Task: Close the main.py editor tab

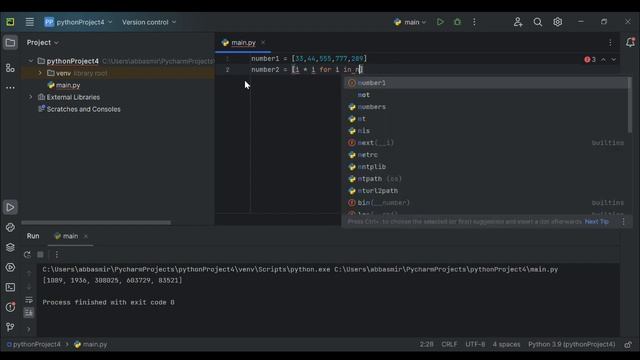Action: 263,42
